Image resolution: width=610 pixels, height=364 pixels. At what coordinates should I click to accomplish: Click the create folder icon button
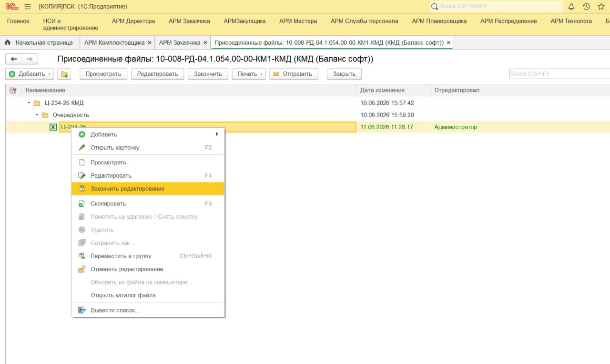tap(64, 74)
